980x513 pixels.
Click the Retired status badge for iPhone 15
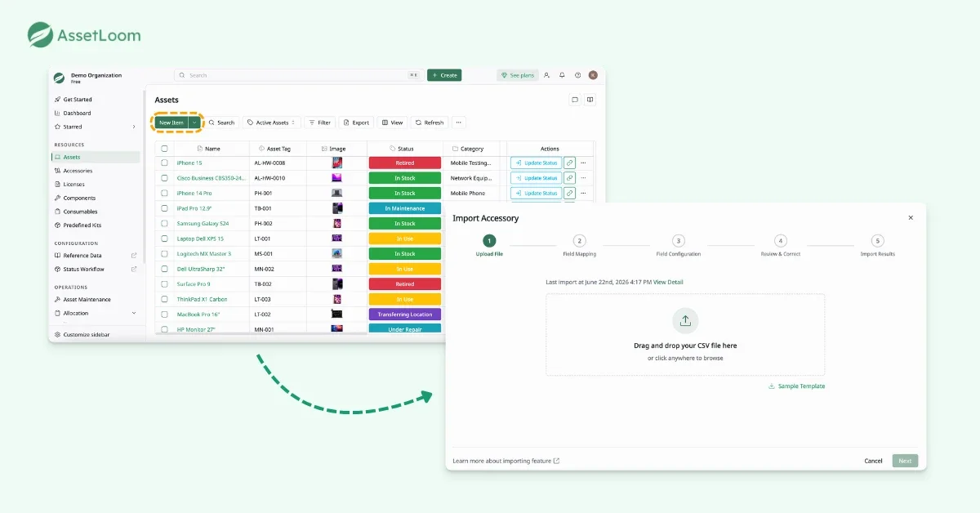tap(405, 163)
